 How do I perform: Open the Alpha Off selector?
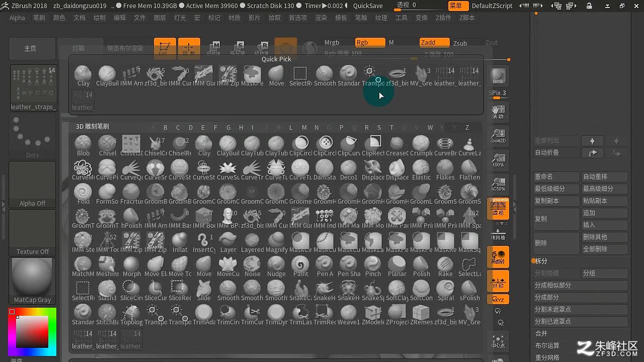32,185
